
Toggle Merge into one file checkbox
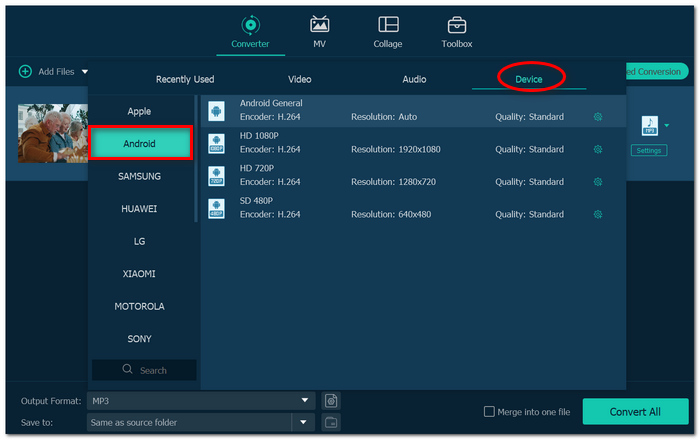(489, 411)
